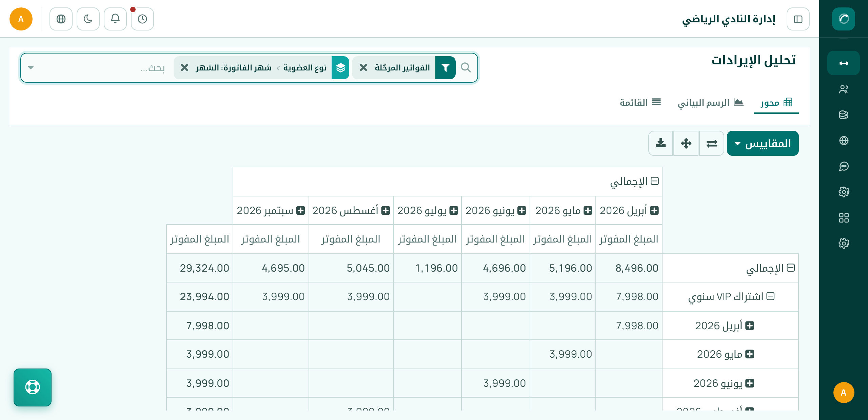
Task: Open the search options dropdown arrow
Action: click(x=31, y=68)
